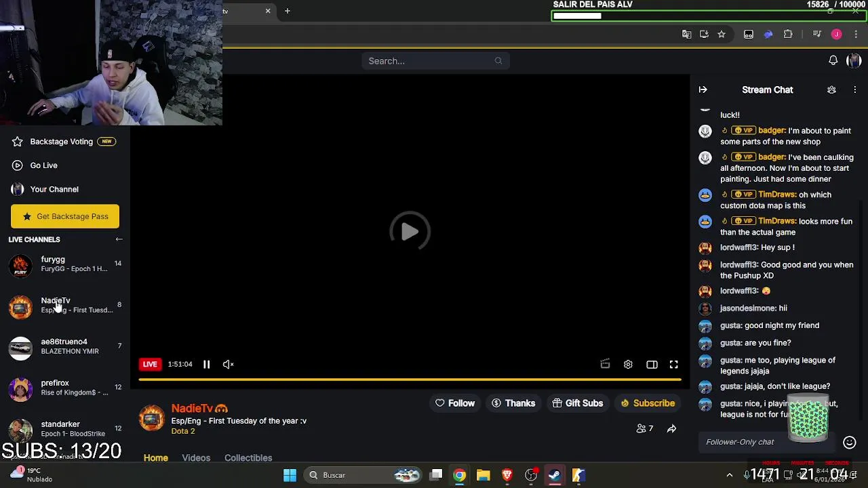Click the install app icon in address bar
The image size is (868, 488).
point(704,34)
